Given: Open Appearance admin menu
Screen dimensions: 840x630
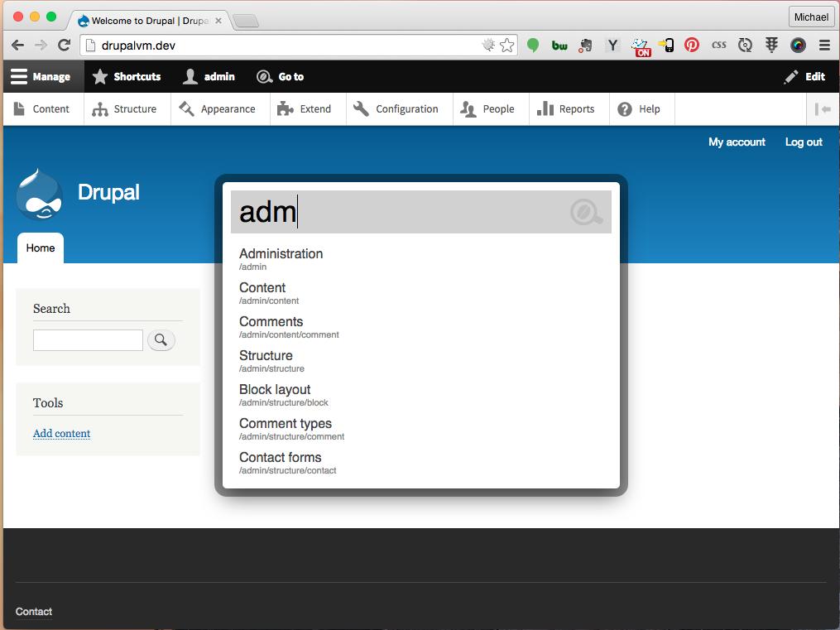Looking at the screenshot, I should tap(220, 109).
